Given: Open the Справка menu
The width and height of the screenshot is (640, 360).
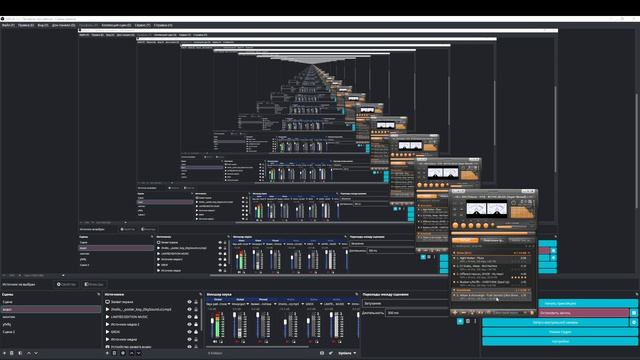Looking at the screenshot, I should [163, 25].
